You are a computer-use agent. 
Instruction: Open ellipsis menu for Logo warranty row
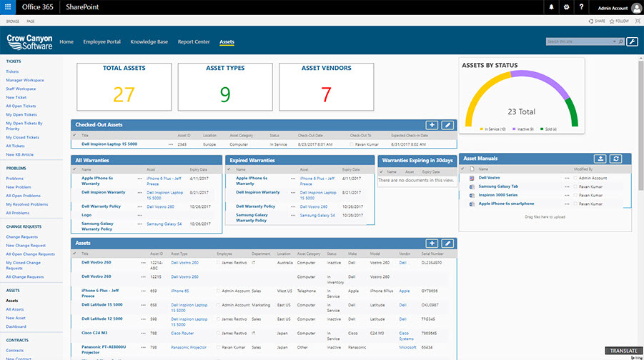point(139,215)
